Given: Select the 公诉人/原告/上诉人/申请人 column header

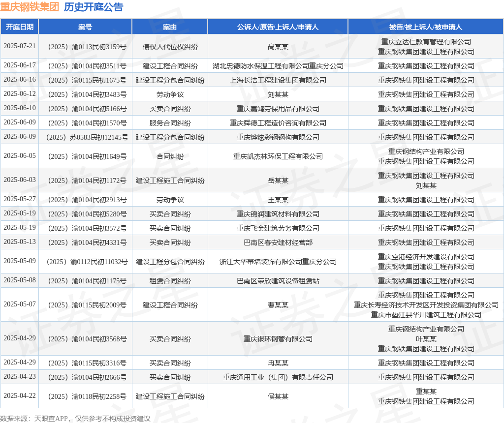Looking at the screenshot, I should tap(278, 27).
